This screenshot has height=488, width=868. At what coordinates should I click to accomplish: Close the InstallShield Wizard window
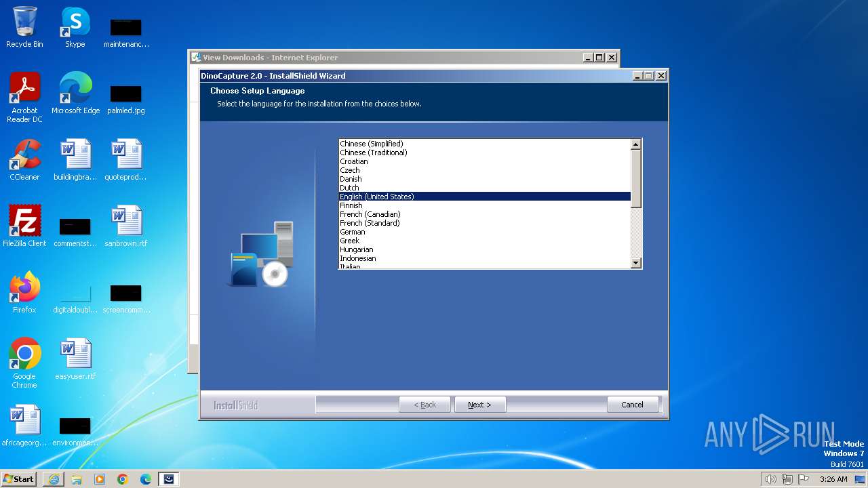pyautogui.click(x=661, y=76)
